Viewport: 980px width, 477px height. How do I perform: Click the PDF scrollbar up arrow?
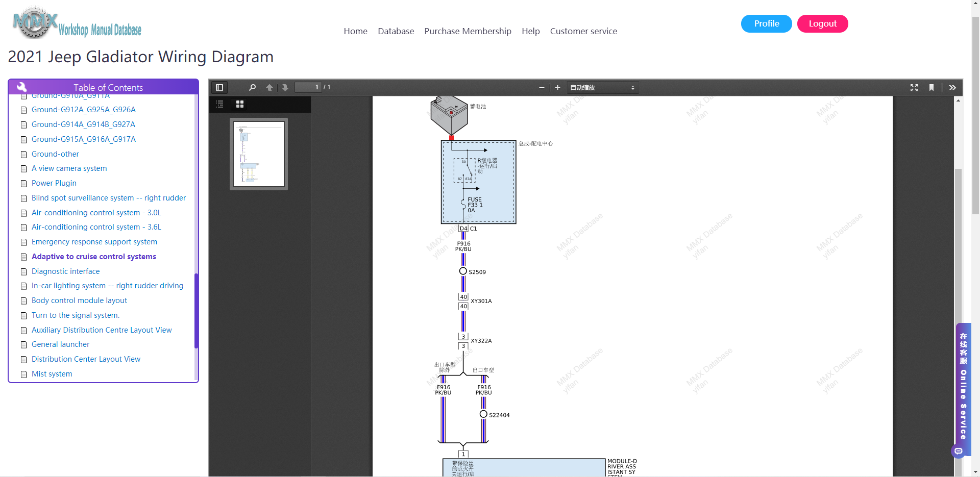point(958,101)
